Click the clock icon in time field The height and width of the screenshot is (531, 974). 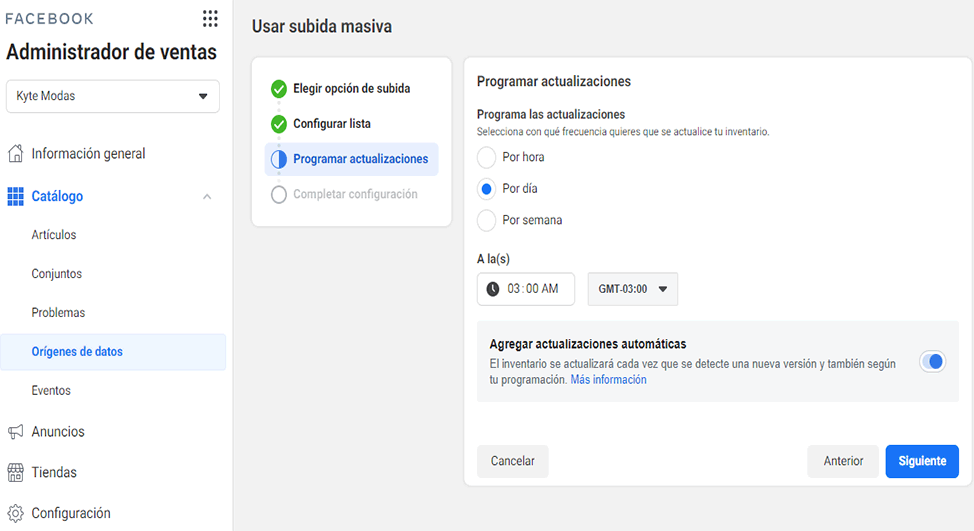[x=493, y=289]
